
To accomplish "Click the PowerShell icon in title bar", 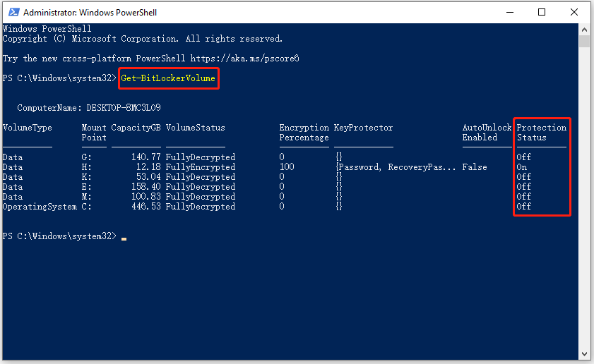I will coord(13,12).
